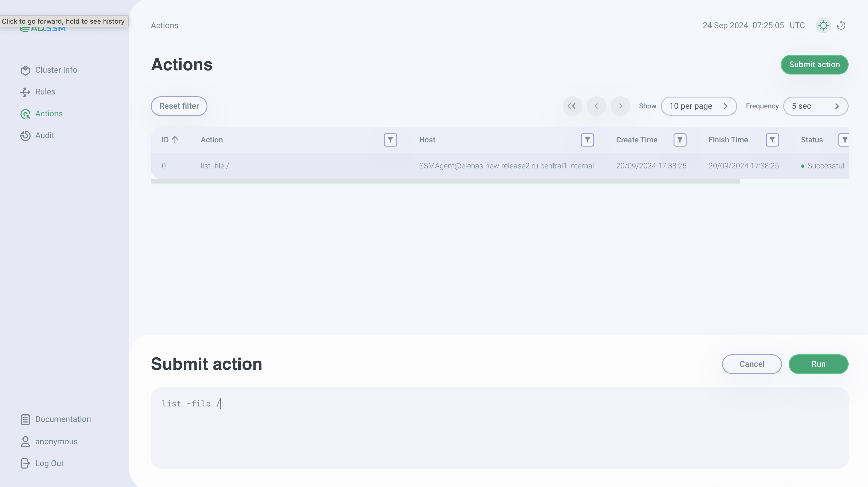Click the next page arrow icon

[x=620, y=106]
